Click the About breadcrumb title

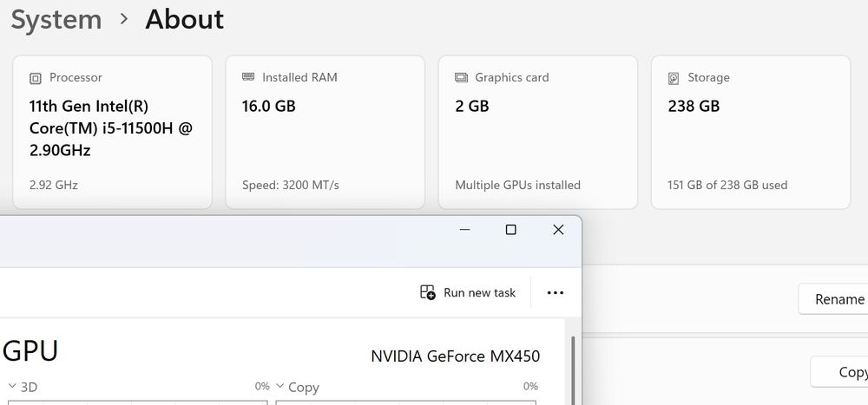pos(184,20)
